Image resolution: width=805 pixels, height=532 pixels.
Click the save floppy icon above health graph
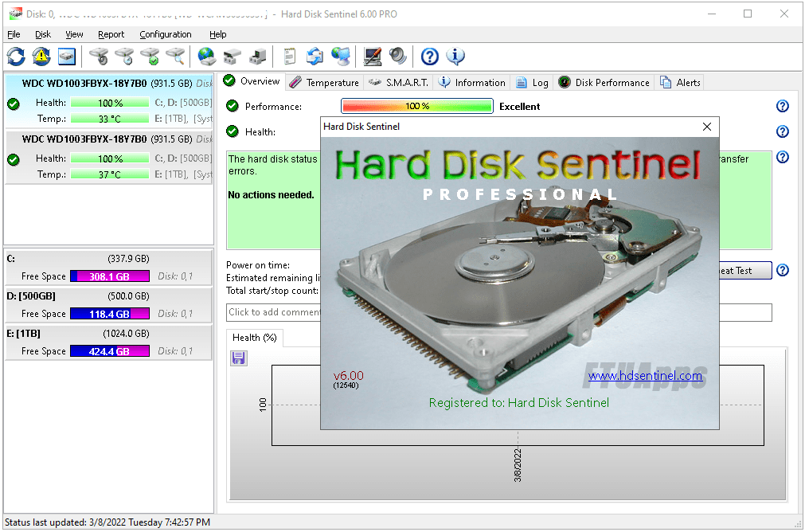[x=238, y=358]
